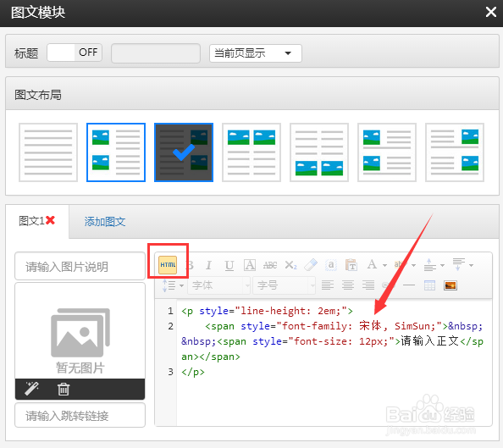Click the closing '</p>' on line 3
Image resolution: width=503 pixels, height=448 pixels.
click(193, 372)
